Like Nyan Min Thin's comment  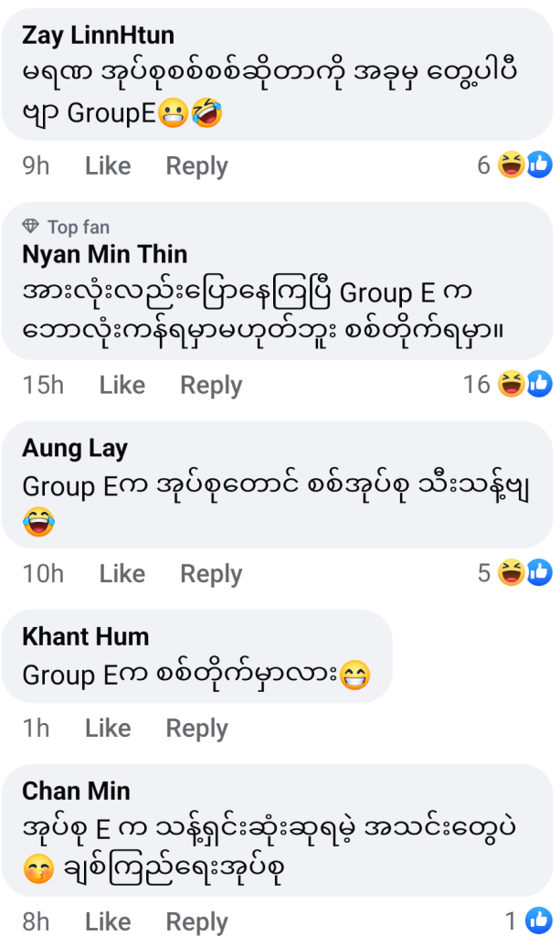[122, 386]
